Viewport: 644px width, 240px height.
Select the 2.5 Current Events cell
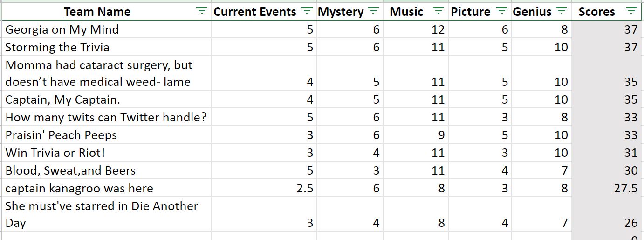pos(264,188)
